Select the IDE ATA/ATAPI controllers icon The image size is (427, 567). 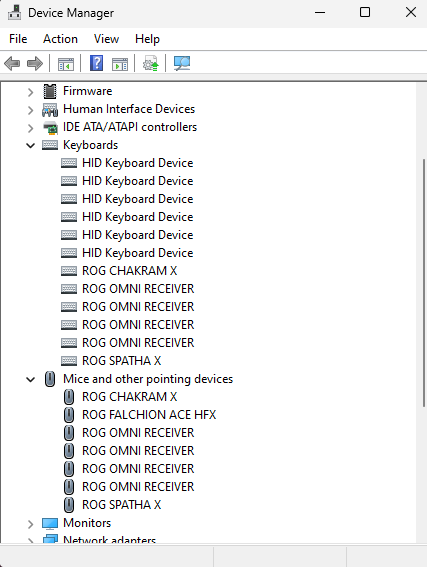coord(50,128)
